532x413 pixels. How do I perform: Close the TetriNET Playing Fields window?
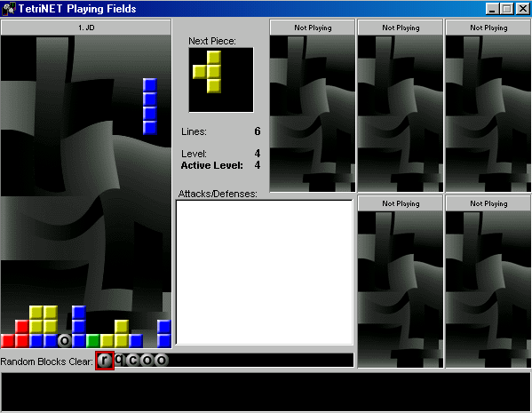522,9
